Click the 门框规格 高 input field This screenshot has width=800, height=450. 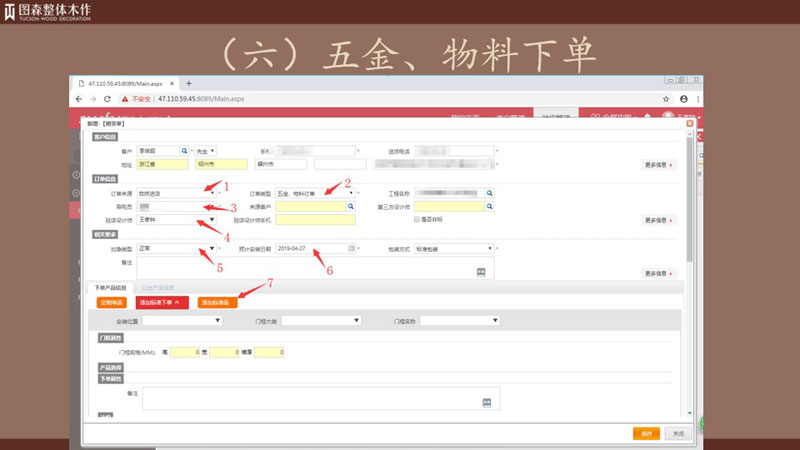pyautogui.click(x=184, y=352)
